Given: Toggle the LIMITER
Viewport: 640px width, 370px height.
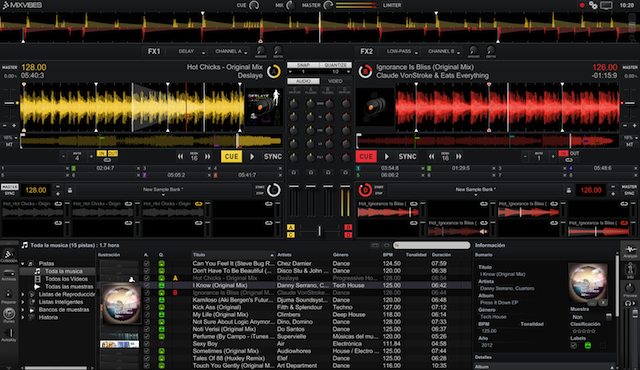Looking at the screenshot, I should [x=392, y=5].
